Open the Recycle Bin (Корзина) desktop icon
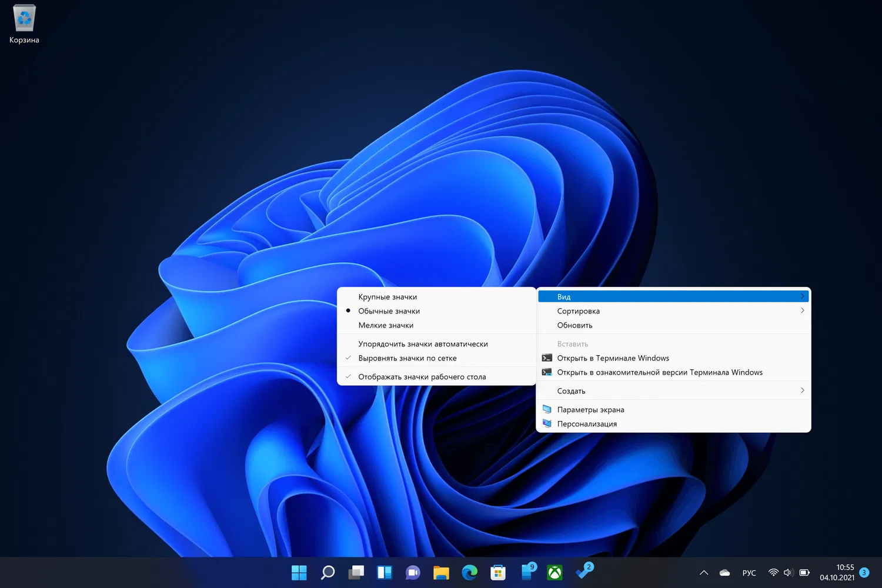The image size is (882, 588). coord(24,25)
